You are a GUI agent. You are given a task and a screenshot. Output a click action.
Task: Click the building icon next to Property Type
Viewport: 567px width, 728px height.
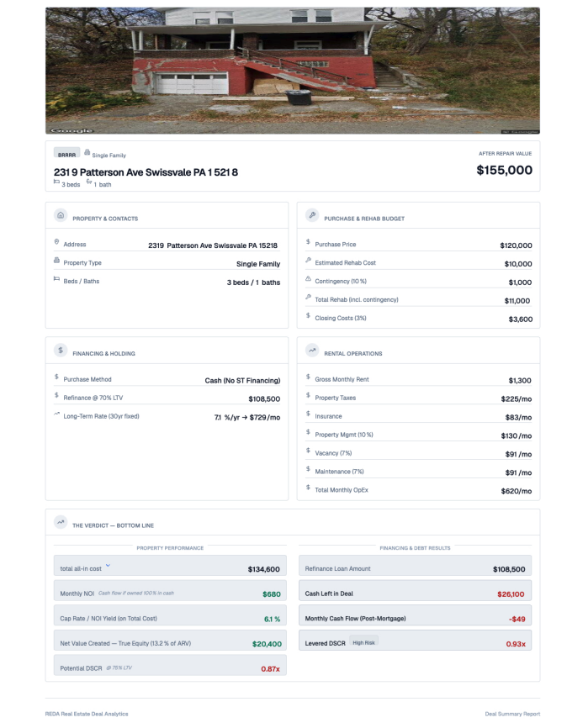(56, 261)
